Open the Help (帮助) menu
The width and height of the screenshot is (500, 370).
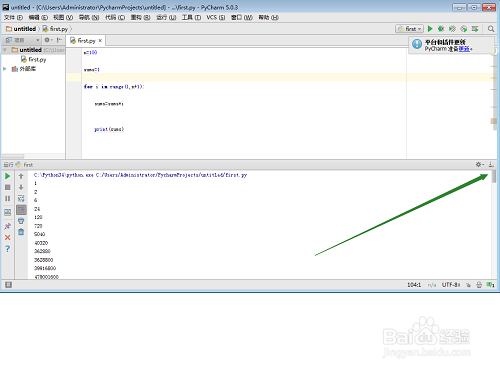tap(268, 17)
